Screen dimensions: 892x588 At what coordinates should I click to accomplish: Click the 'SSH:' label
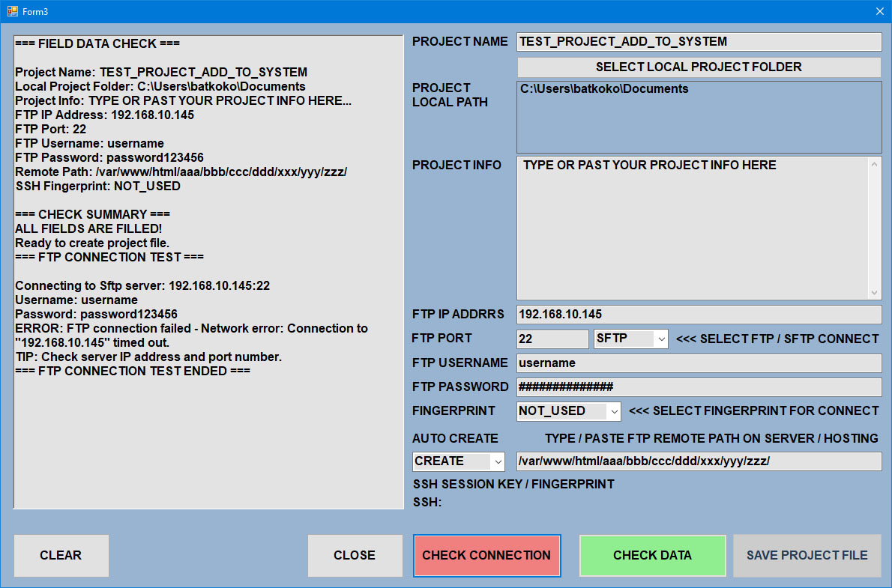point(427,503)
